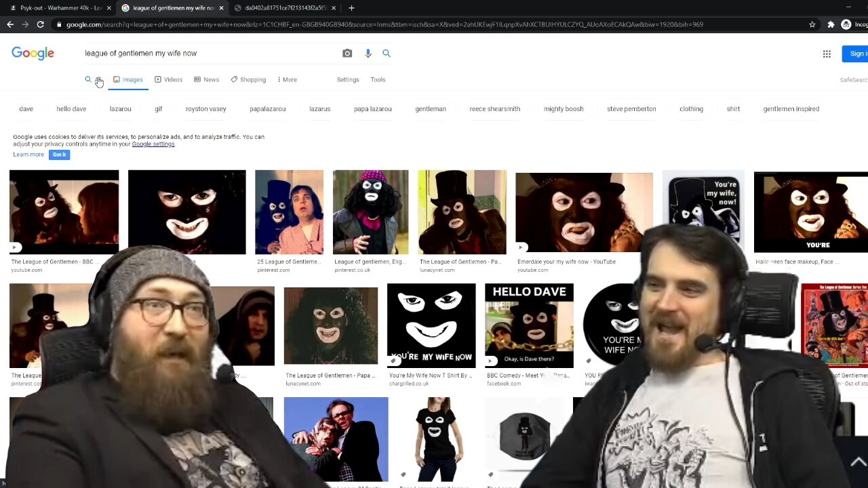Click the blue search magnifier button

[x=387, y=54]
